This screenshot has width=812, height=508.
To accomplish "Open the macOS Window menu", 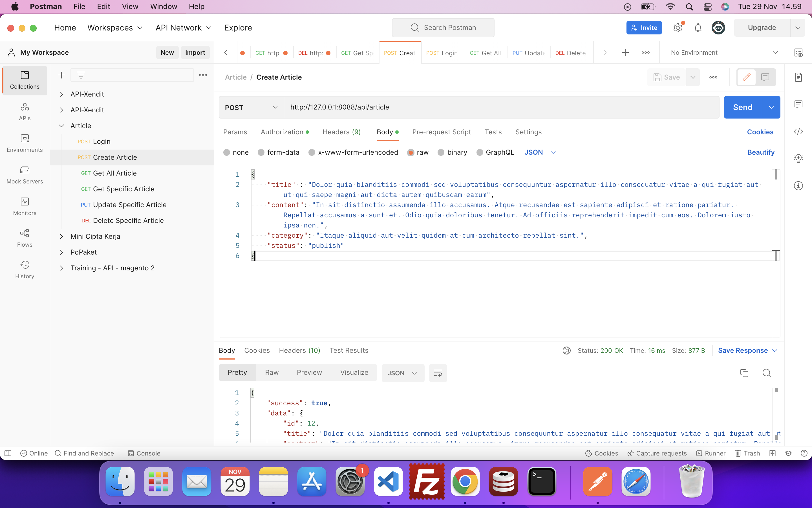I will click(x=164, y=6).
